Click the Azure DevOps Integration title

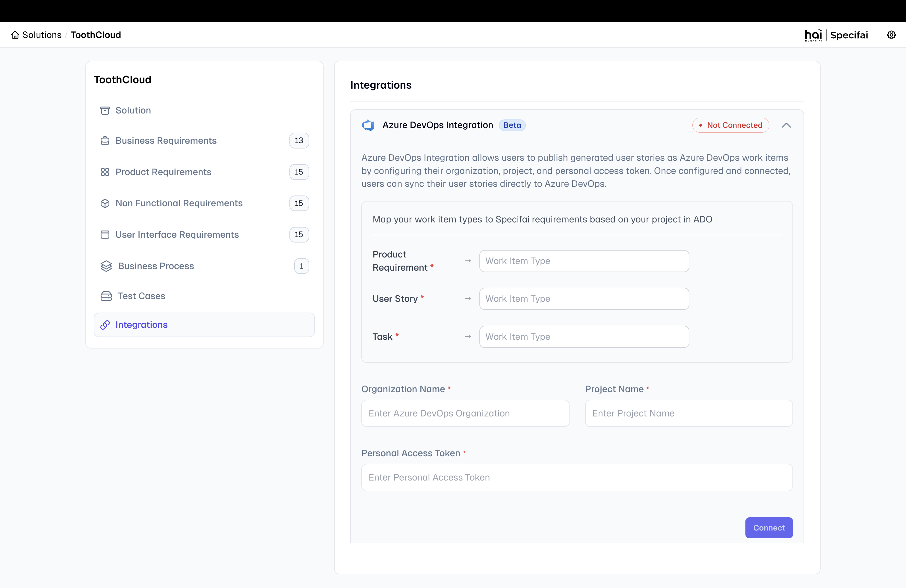click(438, 125)
